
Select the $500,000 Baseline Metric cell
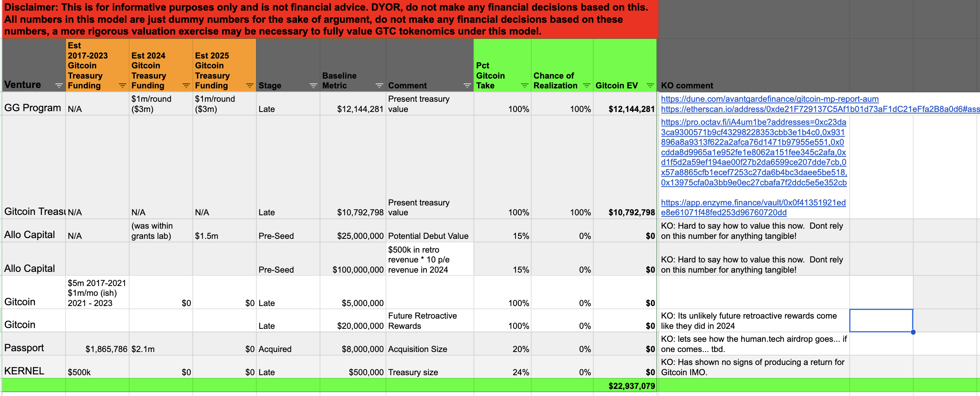click(353, 367)
